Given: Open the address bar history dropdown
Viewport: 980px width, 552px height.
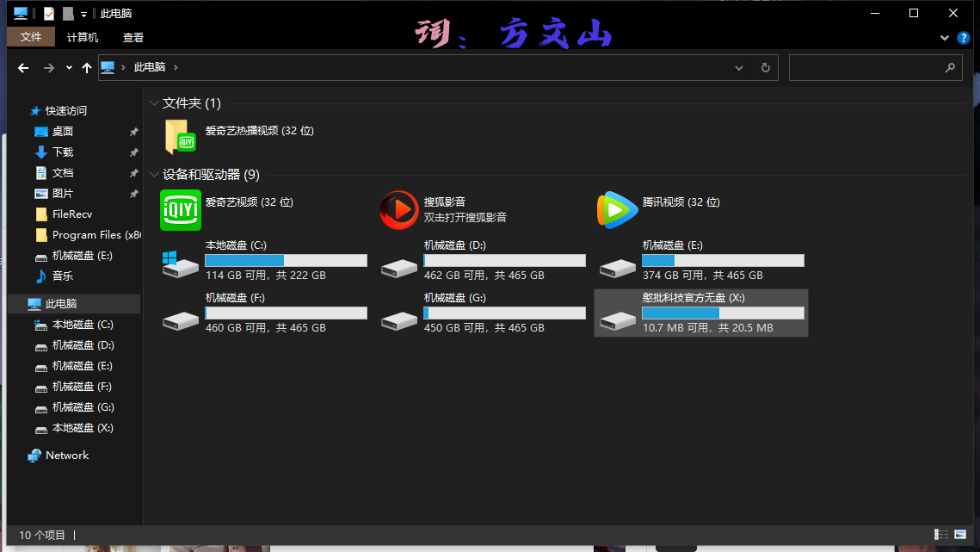Looking at the screenshot, I should (739, 67).
